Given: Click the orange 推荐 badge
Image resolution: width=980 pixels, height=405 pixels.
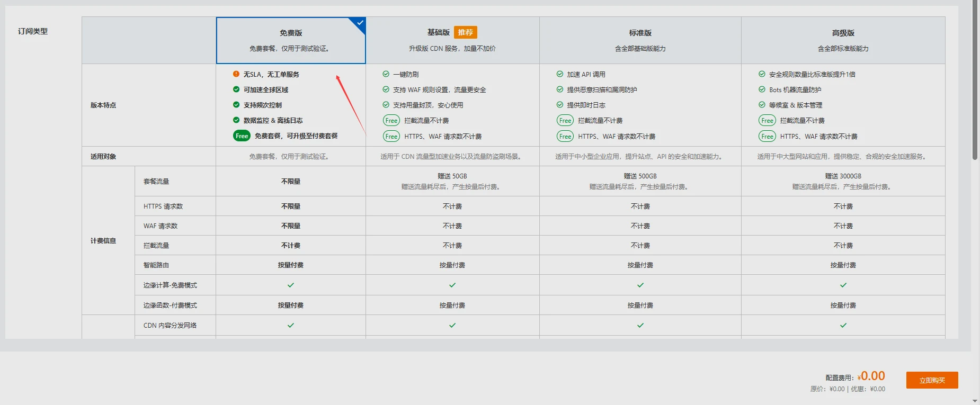Looking at the screenshot, I should (x=466, y=32).
